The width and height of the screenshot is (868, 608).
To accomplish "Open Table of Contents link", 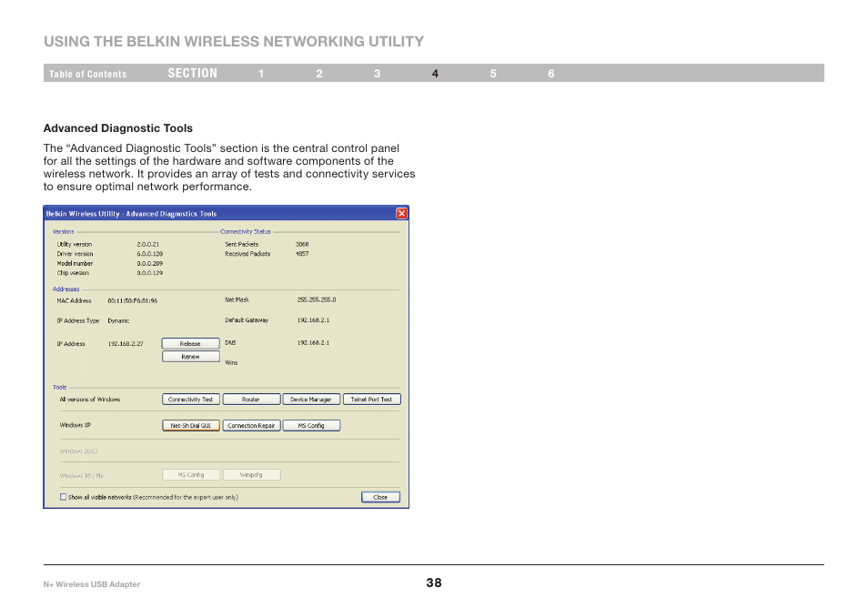I will pos(87,74).
